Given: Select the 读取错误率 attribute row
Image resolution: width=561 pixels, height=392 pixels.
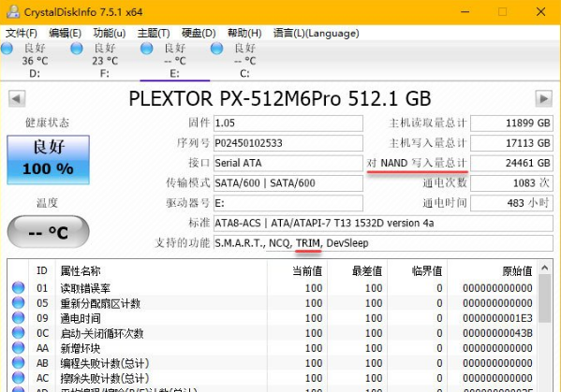Looking at the screenshot, I should (x=272, y=288).
